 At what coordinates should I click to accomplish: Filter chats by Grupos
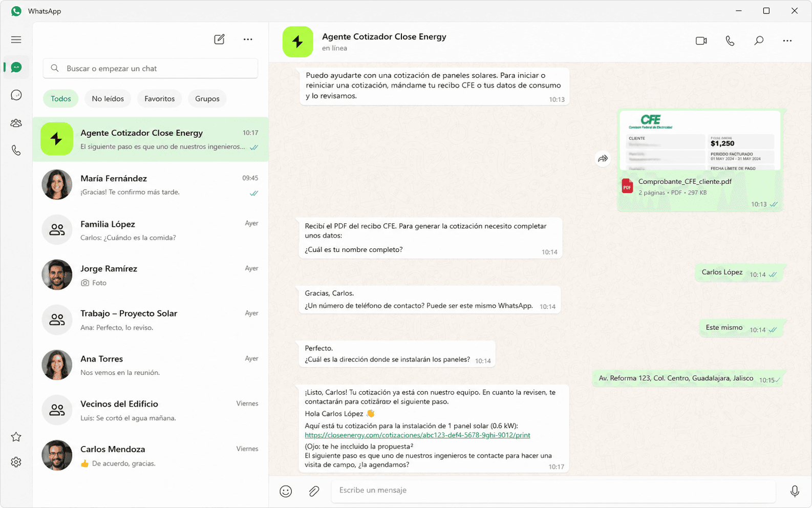[x=207, y=98]
